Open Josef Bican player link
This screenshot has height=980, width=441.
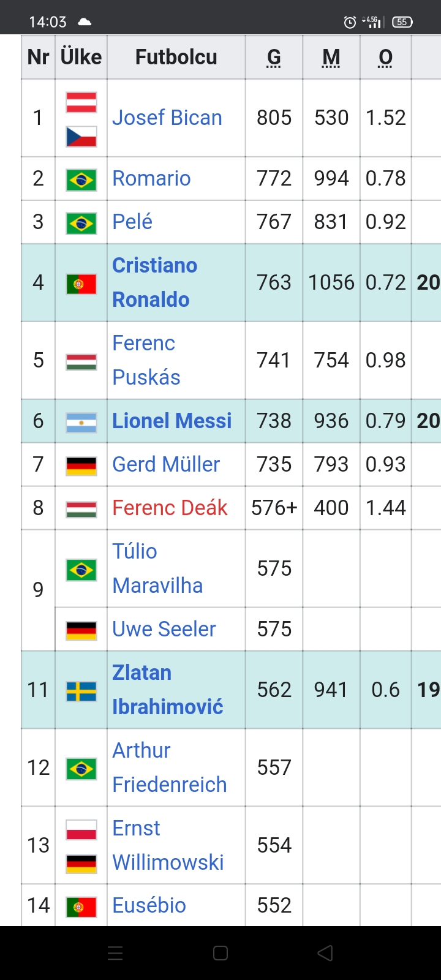click(167, 118)
